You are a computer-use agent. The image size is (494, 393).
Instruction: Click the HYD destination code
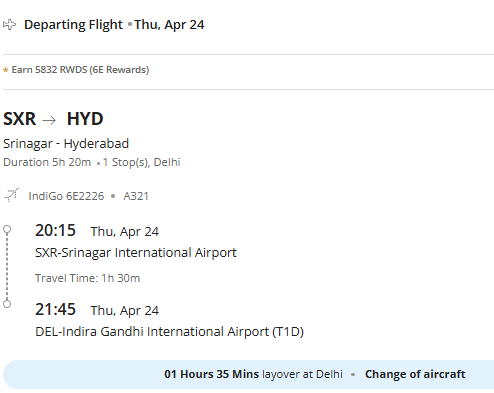tap(85, 119)
